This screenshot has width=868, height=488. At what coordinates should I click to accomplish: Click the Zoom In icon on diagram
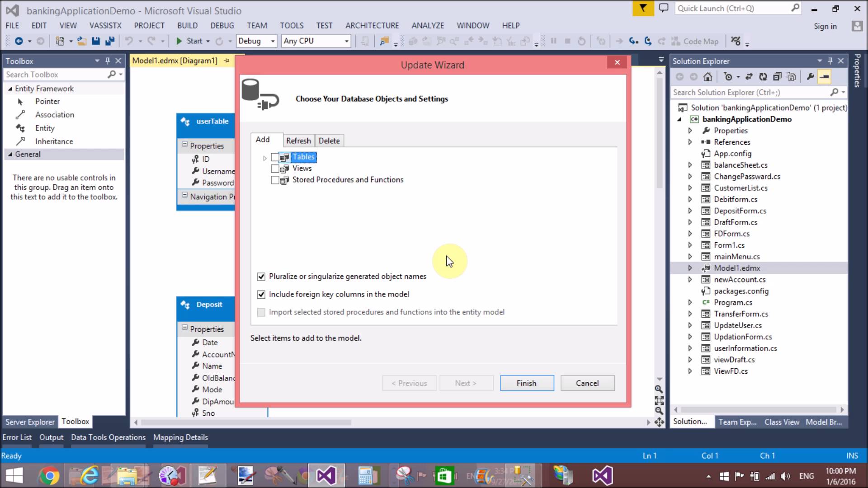click(x=659, y=389)
